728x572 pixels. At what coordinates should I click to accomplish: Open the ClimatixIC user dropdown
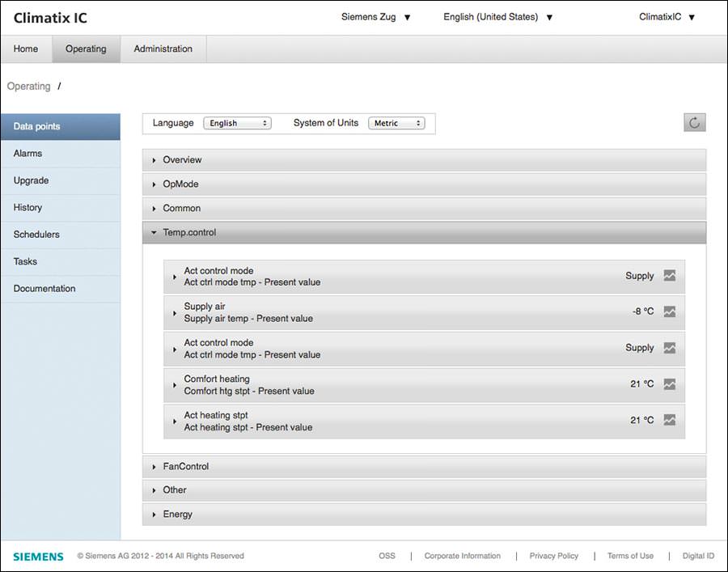[x=667, y=17]
